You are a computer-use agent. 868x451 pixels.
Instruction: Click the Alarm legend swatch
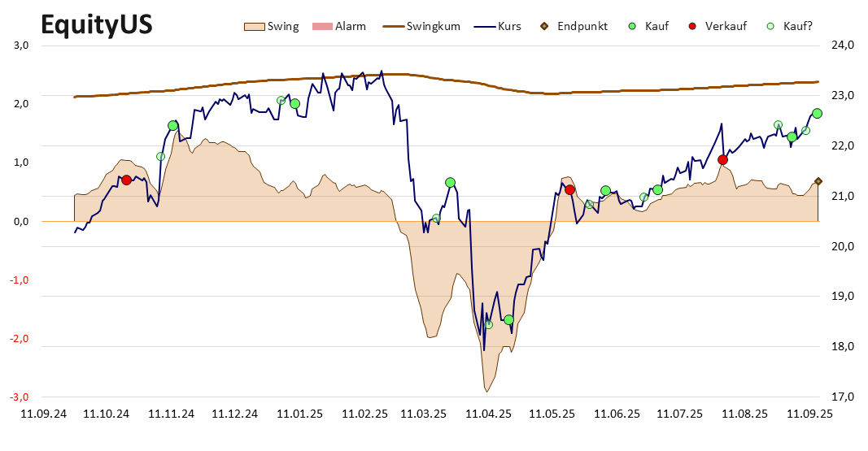[323, 27]
